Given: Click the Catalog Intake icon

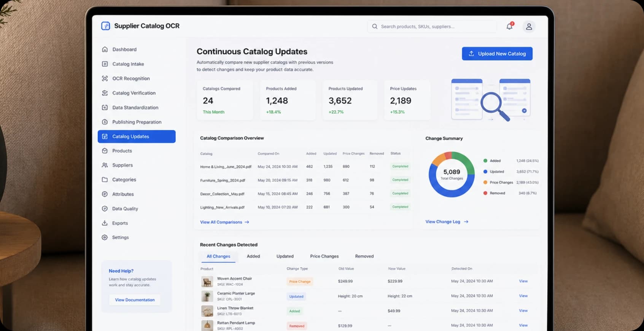Looking at the screenshot, I should tap(105, 64).
